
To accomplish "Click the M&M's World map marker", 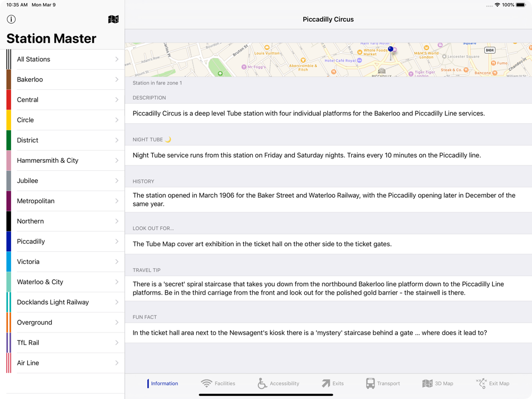I will click(427, 48).
